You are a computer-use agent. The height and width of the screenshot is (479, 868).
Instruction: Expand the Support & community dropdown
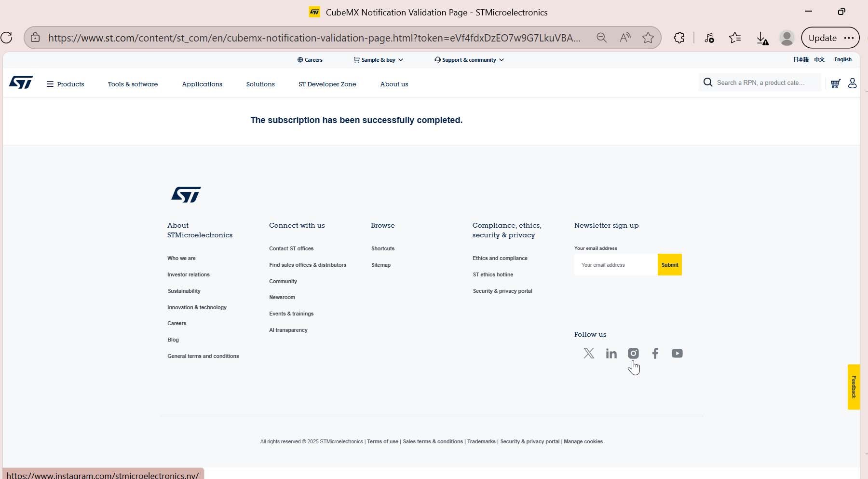click(469, 60)
